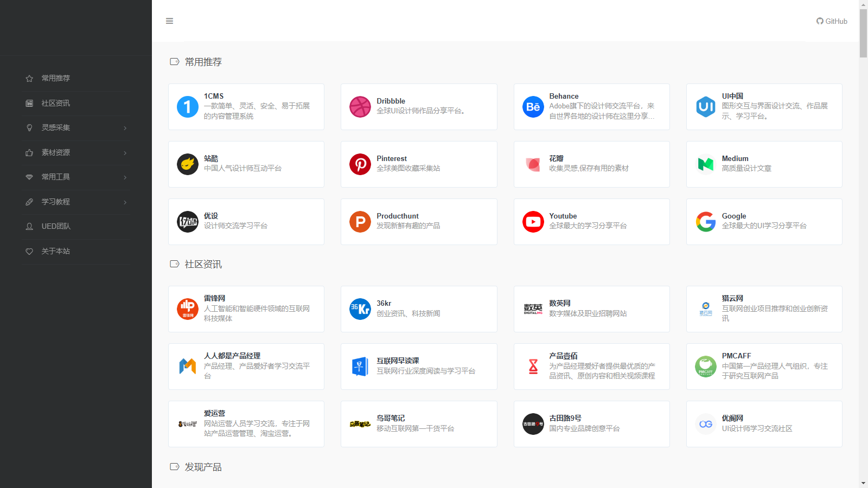Screen dimensions: 868x488
Task: Open the Youtube card icon
Action: pyautogui.click(x=533, y=222)
